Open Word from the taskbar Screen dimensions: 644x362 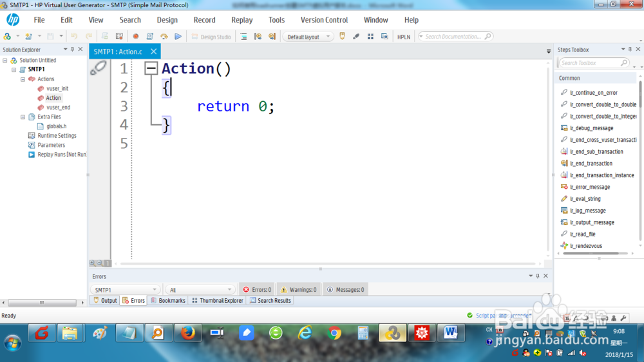click(x=451, y=333)
